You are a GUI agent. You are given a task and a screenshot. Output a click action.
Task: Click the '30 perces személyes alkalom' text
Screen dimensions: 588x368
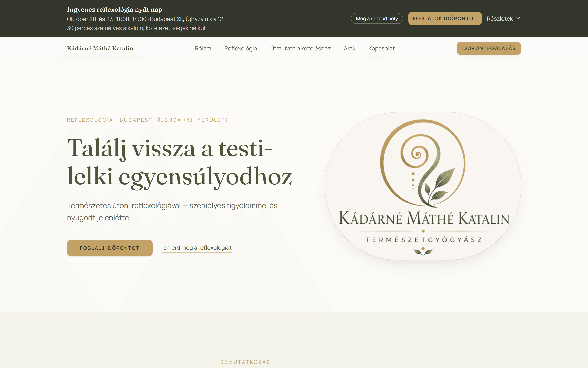point(137,28)
